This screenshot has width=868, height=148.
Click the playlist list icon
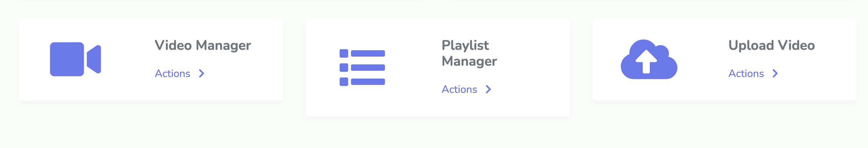click(x=362, y=68)
